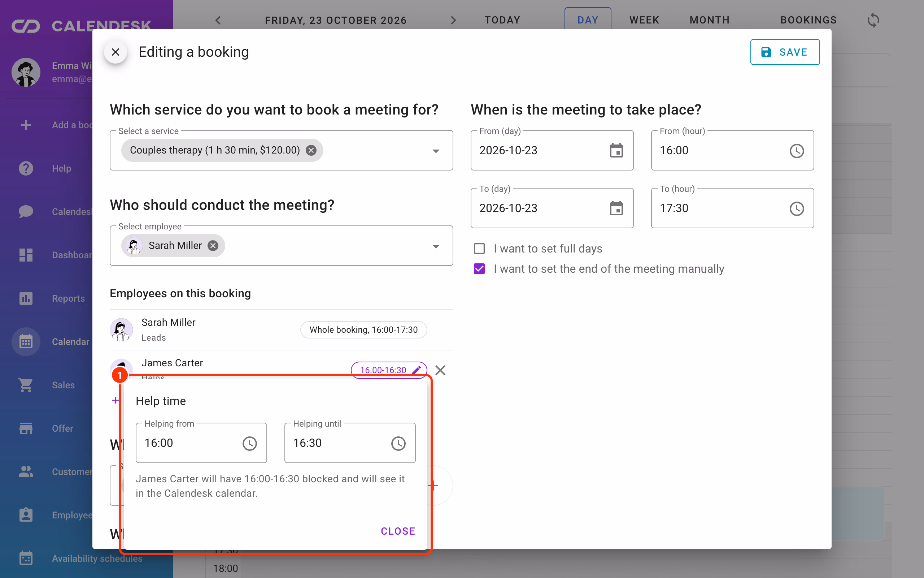Save the booking with the SAVE button
This screenshot has height=578, width=924.
point(785,52)
